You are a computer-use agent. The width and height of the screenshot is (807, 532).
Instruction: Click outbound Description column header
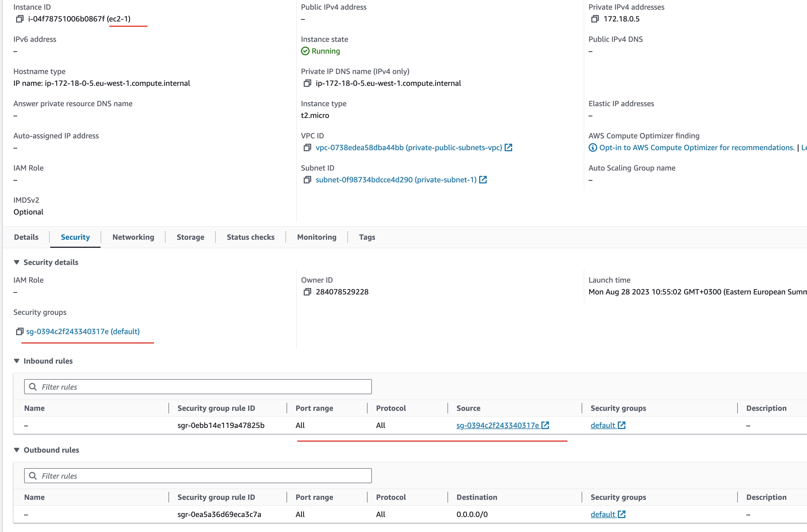coord(766,497)
